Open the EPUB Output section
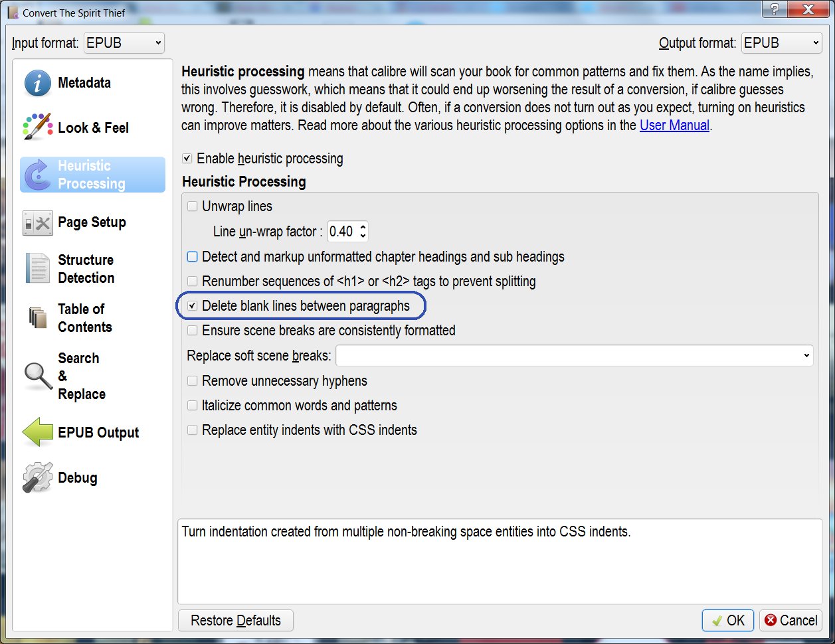This screenshot has width=835, height=644. tap(92, 433)
